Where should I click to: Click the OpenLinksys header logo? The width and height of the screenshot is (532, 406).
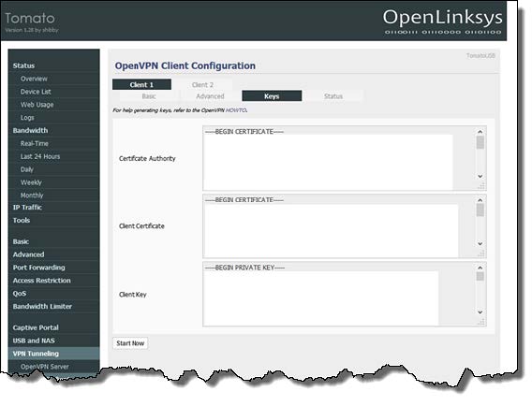443,22
